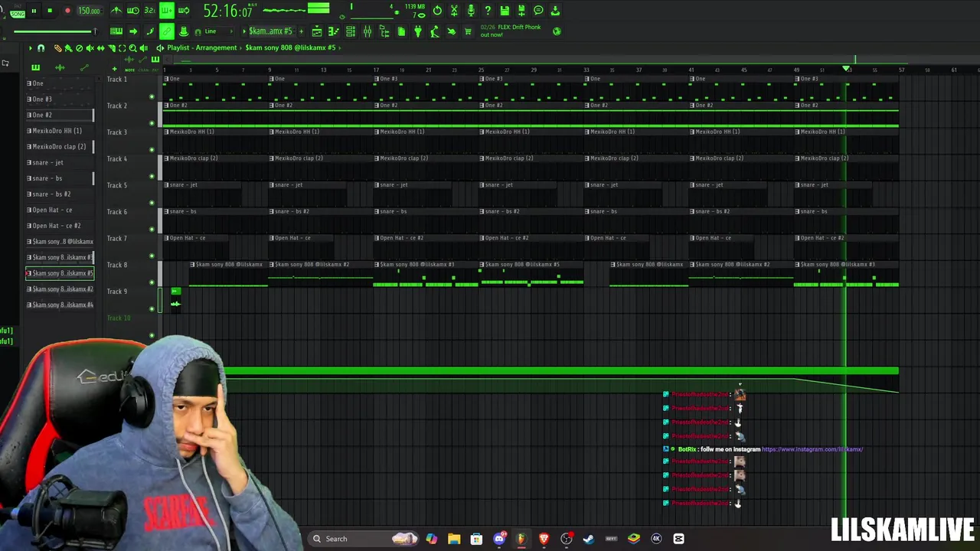Click the globe icon near news panel

tap(557, 31)
